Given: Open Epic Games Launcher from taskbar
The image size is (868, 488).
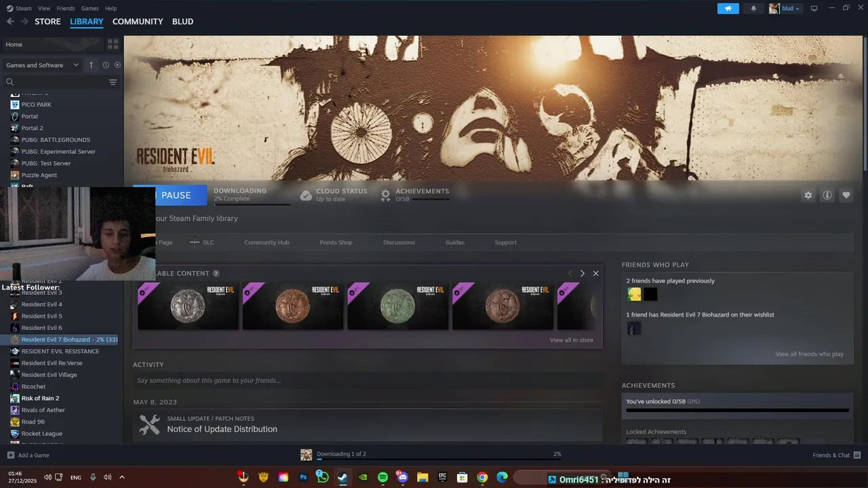Looking at the screenshot, I should [x=443, y=477].
